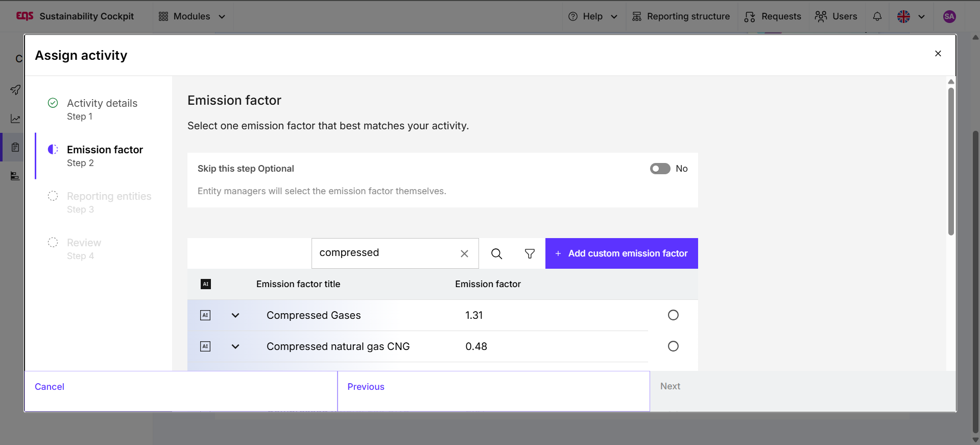Click the AI badge beside Compressed Gases
980x445 pixels.
click(205, 315)
